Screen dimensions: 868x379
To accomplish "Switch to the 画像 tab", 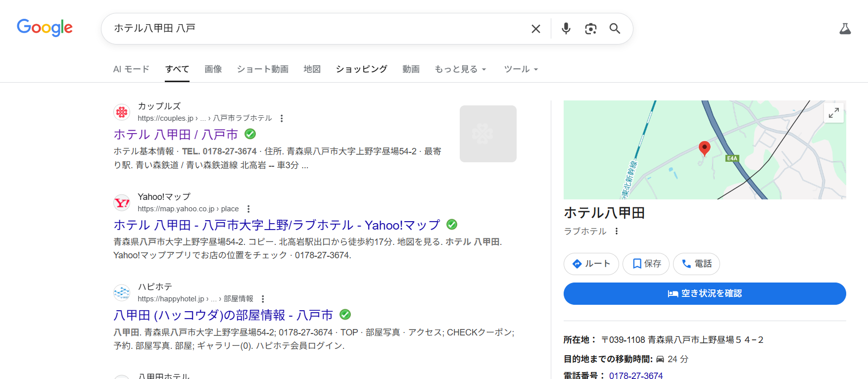I will (x=213, y=69).
